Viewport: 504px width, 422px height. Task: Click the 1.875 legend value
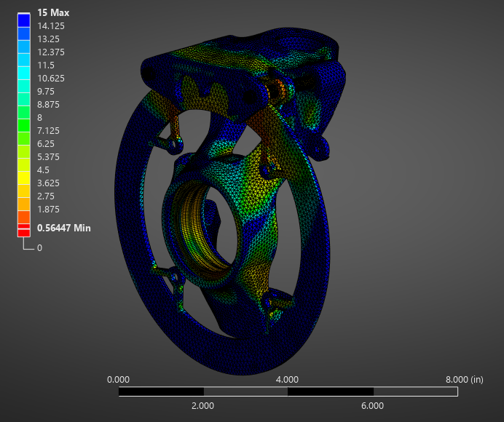click(x=48, y=210)
